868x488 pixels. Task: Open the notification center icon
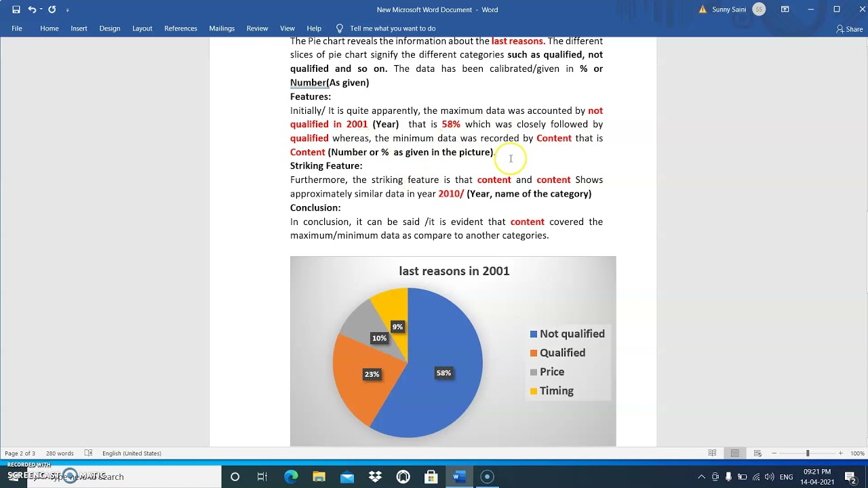pos(850,477)
